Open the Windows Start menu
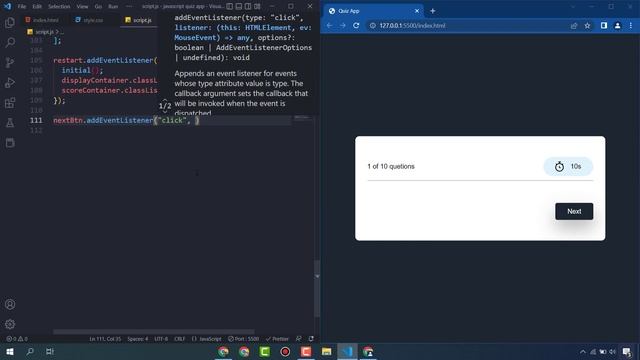This screenshot has width=640, height=360. coord(10,351)
